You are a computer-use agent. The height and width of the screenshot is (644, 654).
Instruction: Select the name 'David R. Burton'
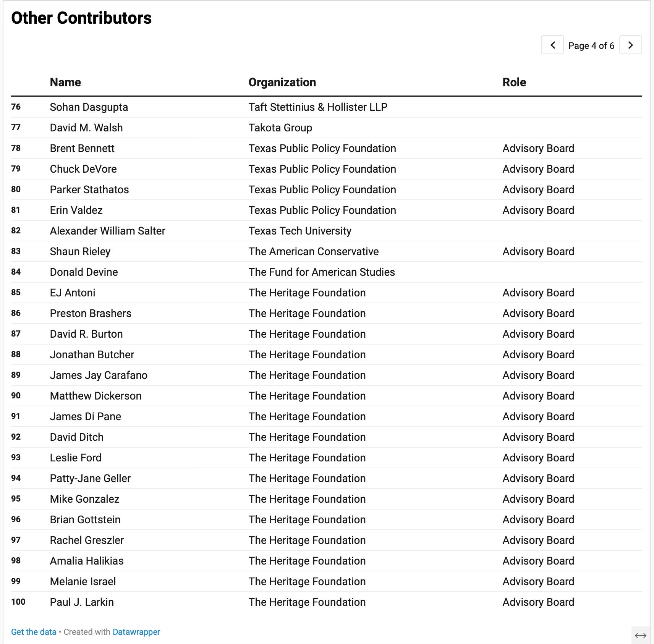(86, 334)
